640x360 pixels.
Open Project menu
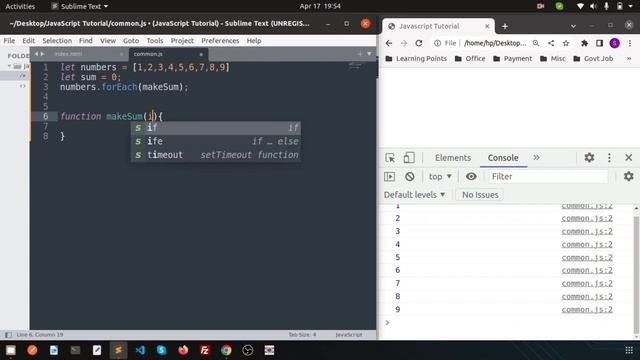[182, 41]
